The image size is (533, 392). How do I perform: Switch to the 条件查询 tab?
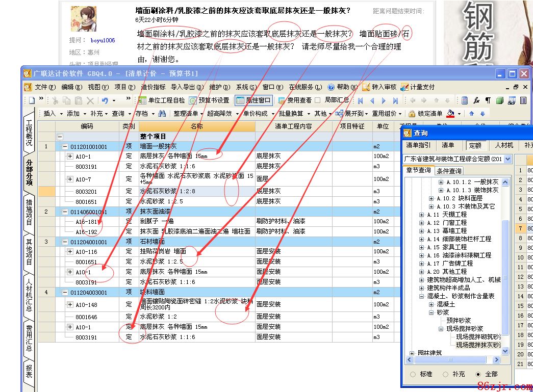[x=449, y=171]
